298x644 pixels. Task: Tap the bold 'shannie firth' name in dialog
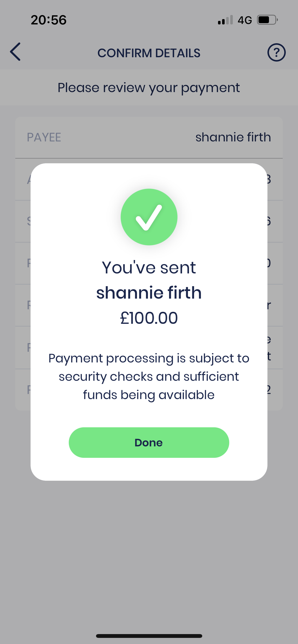pyautogui.click(x=149, y=292)
